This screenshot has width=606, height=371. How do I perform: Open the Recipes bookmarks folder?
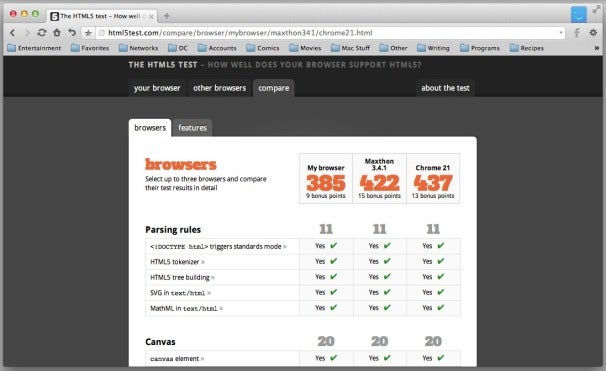[527, 48]
